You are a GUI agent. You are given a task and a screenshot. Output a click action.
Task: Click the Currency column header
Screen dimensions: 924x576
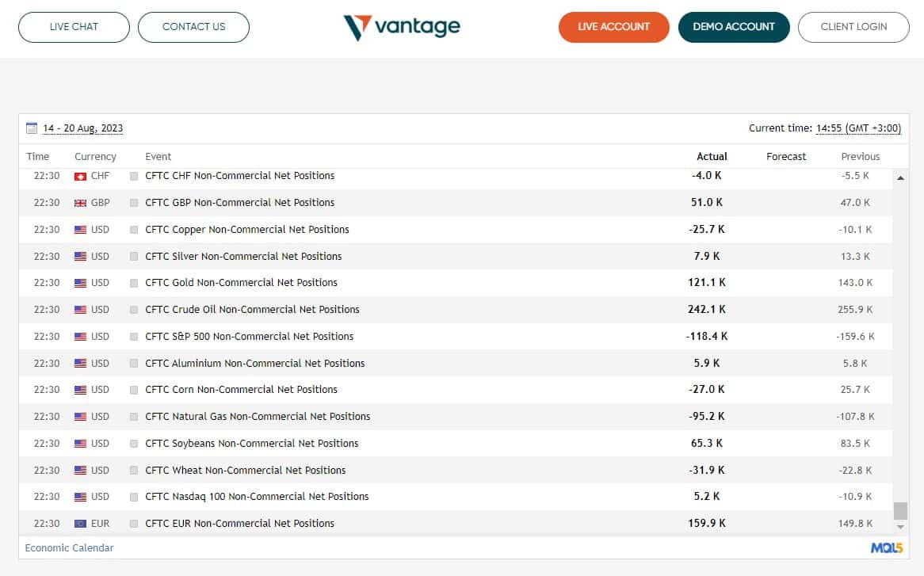(95, 157)
